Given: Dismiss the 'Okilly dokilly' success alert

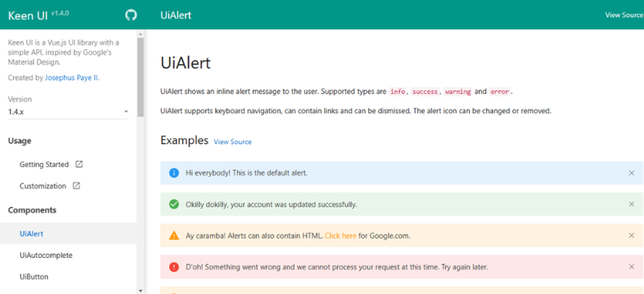Looking at the screenshot, I should pyautogui.click(x=632, y=204).
